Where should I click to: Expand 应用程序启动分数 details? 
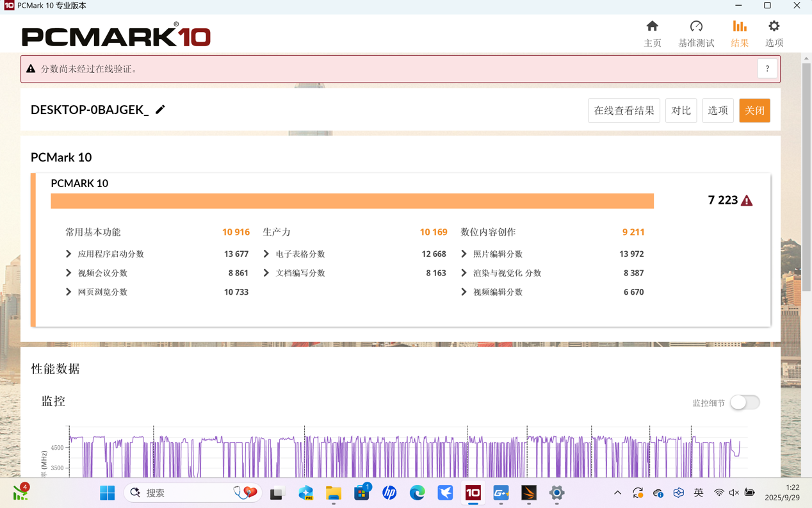[x=69, y=254]
